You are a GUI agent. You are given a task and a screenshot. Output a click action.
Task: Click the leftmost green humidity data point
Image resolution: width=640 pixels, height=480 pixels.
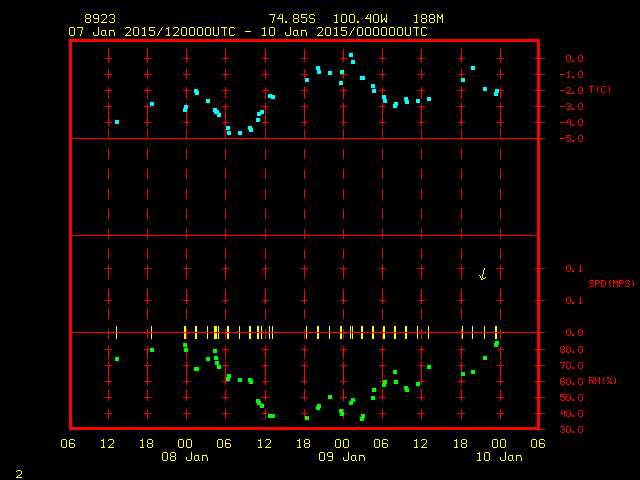117,359
